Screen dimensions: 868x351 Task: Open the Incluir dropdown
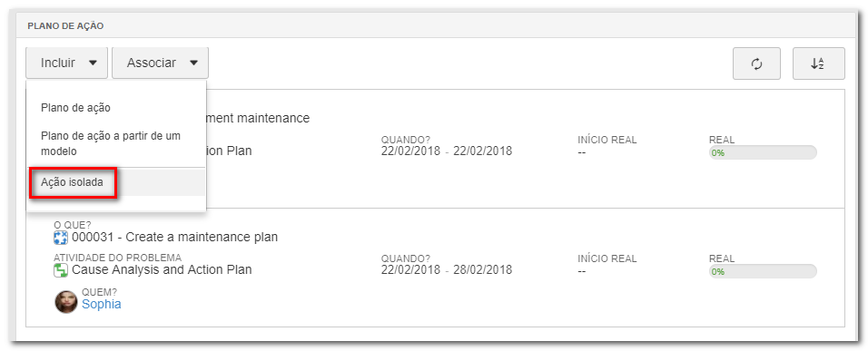(66, 63)
